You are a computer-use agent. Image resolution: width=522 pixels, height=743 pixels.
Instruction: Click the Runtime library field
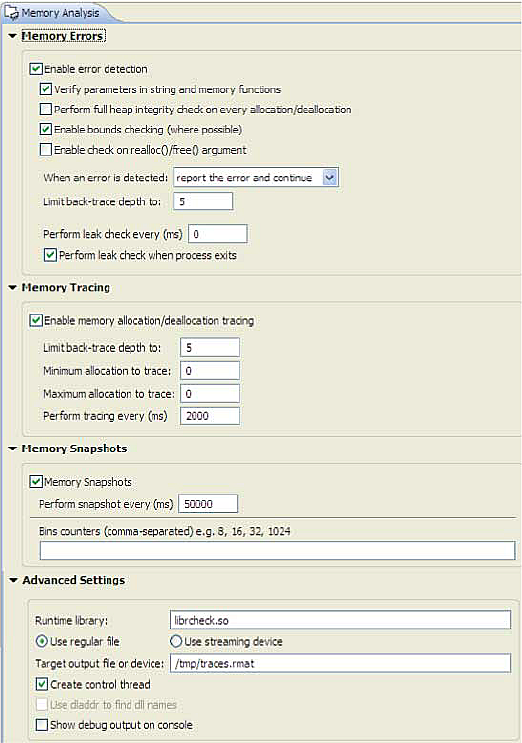341,620
